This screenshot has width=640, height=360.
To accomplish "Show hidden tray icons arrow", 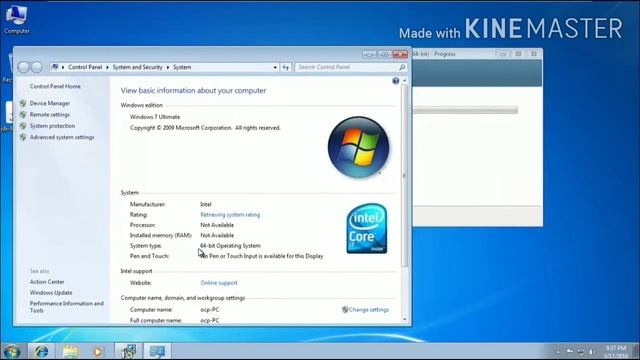I will coord(558,352).
